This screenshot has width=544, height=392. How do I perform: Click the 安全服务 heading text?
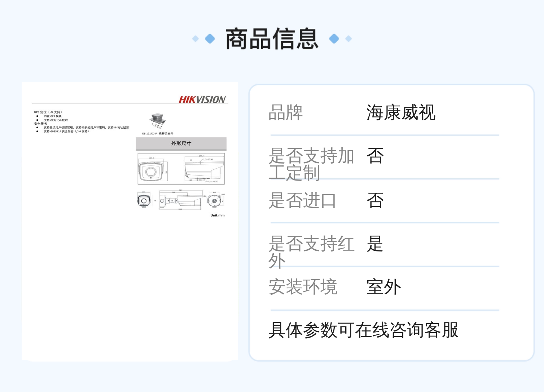pyautogui.click(x=40, y=124)
